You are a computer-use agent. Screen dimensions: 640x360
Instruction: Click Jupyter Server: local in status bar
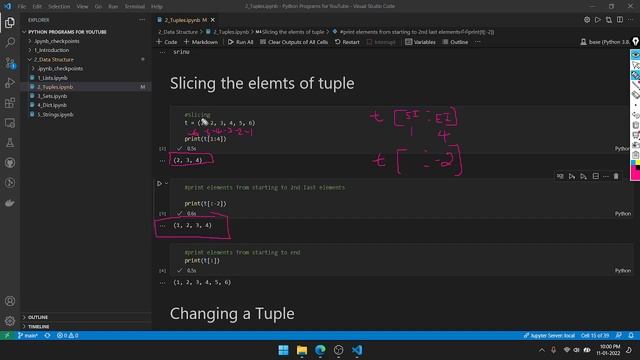coord(549,336)
